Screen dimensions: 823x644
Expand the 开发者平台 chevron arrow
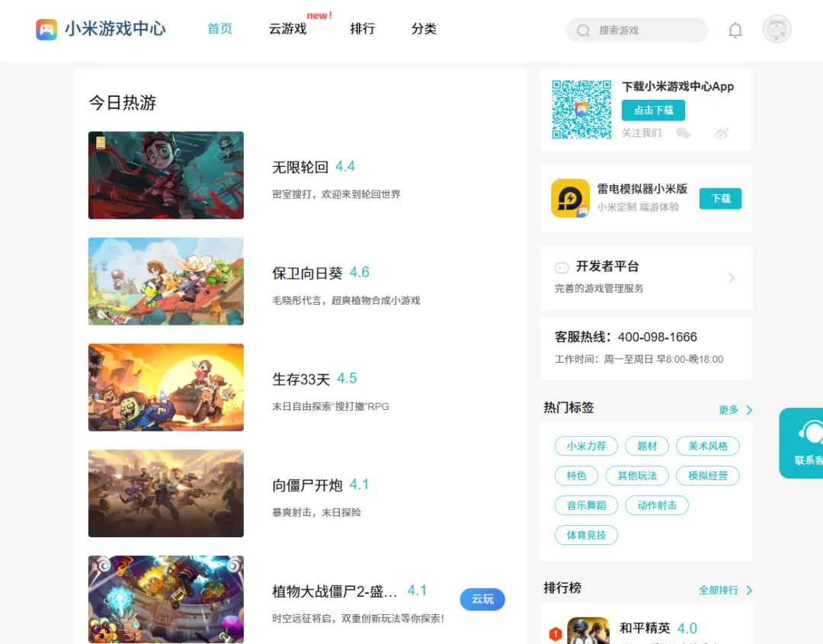click(x=731, y=277)
